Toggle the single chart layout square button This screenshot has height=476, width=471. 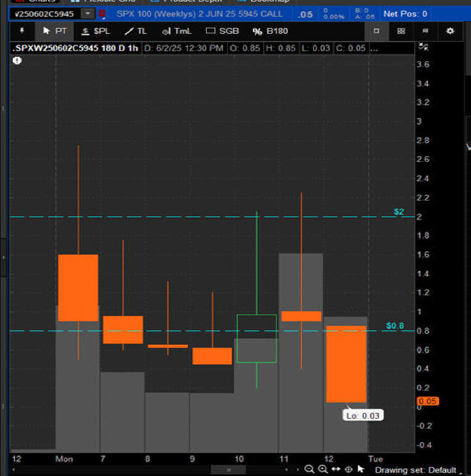point(376,31)
